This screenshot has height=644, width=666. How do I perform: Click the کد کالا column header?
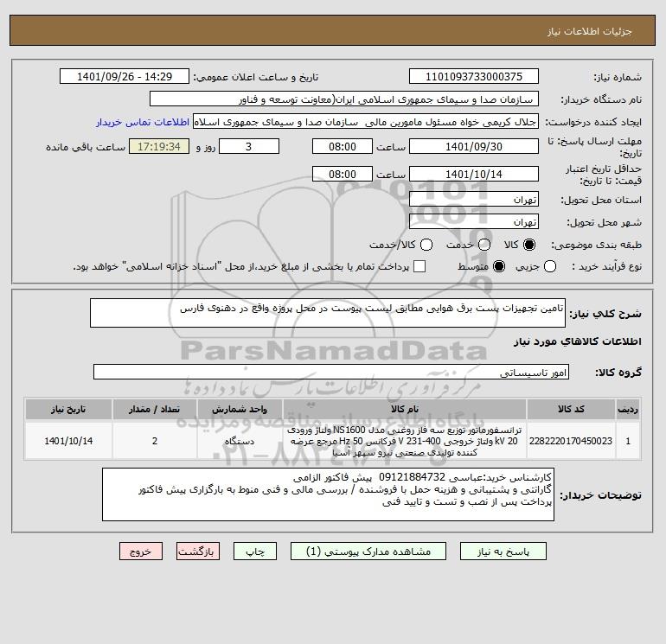point(571,409)
